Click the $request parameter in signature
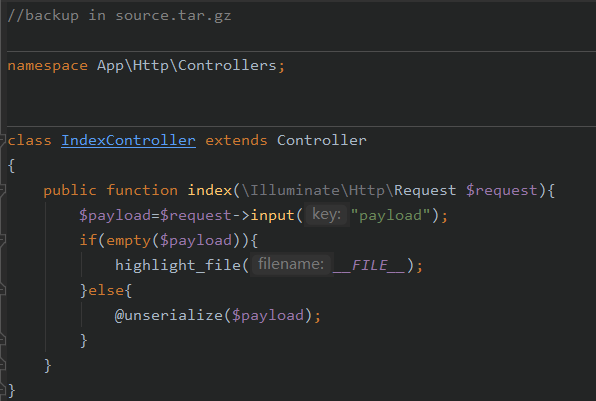The width and height of the screenshot is (596, 401). (501, 190)
